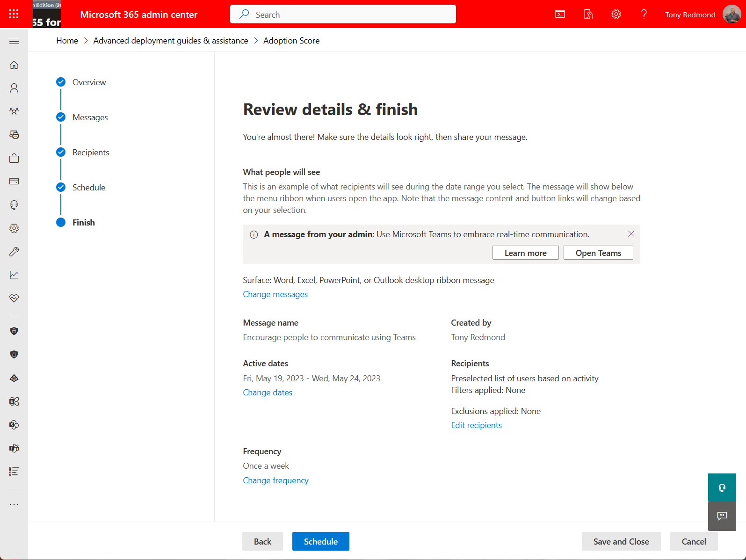Open the app launcher waffle icon
The height and width of the screenshot is (560, 746).
[14, 14]
